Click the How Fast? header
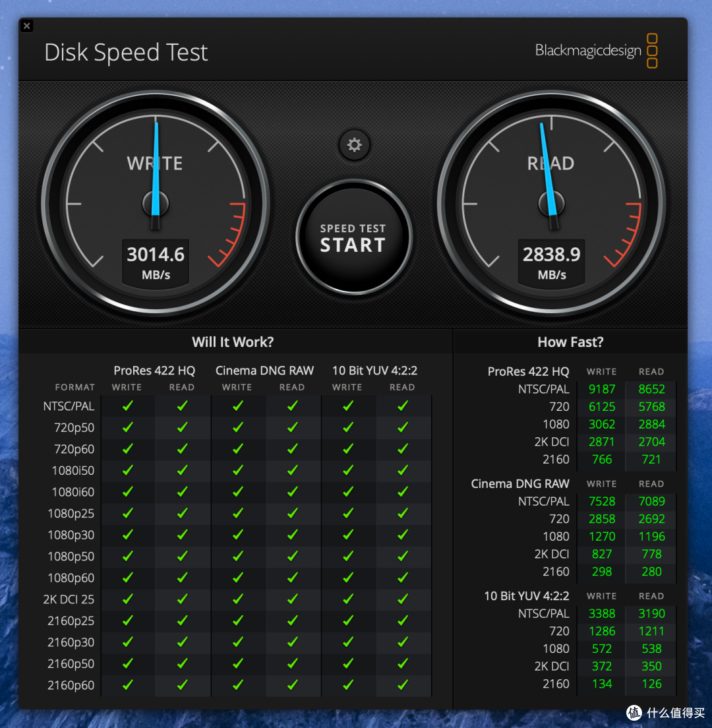 (x=570, y=342)
